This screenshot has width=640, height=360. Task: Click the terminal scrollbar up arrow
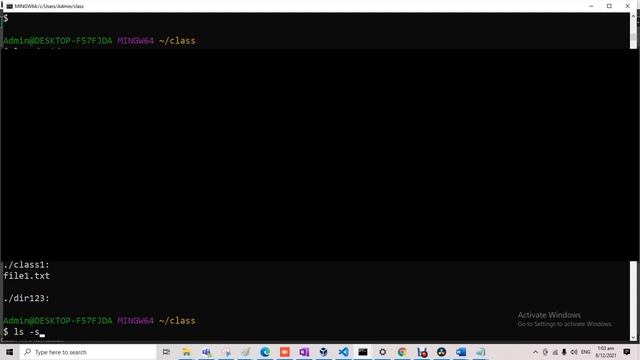coord(633,16)
